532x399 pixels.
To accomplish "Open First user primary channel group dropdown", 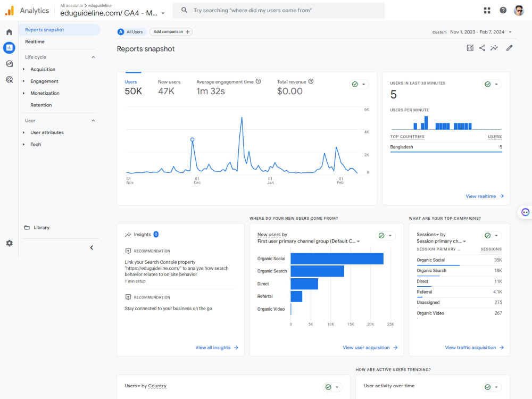I will 358,241.
